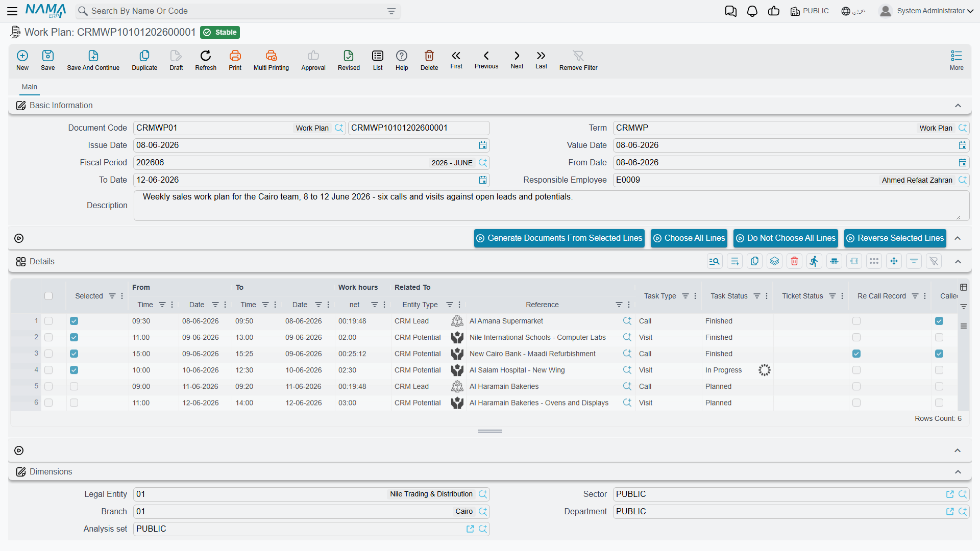Delete selected detail line (trash icon)

[794, 261]
